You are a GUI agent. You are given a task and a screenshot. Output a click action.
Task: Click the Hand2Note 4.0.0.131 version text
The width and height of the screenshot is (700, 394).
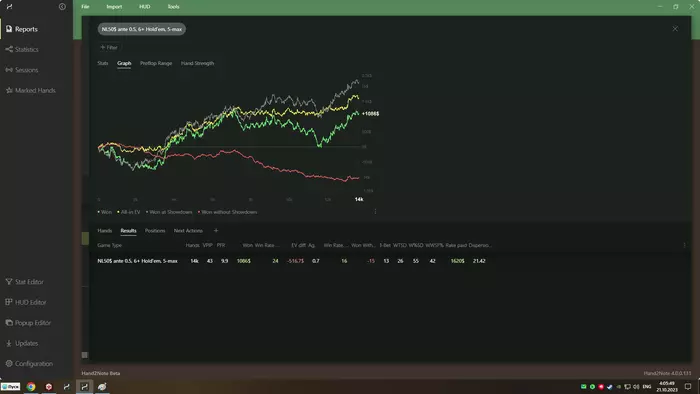tap(667, 373)
